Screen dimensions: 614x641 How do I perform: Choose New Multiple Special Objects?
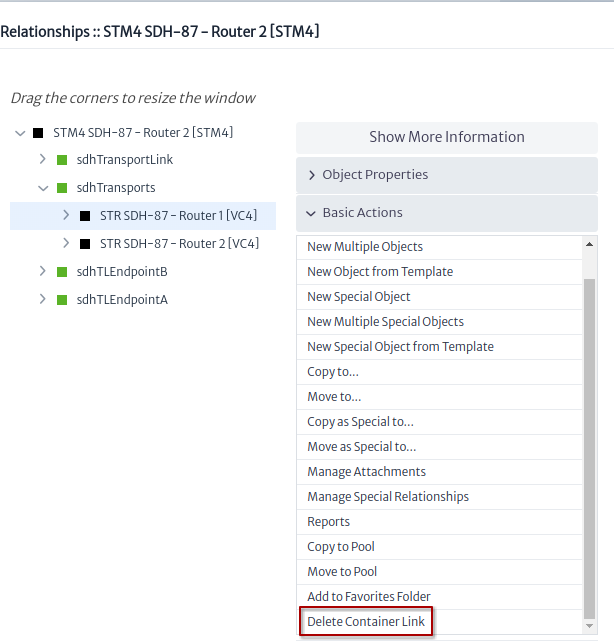click(x=439, y=322)
